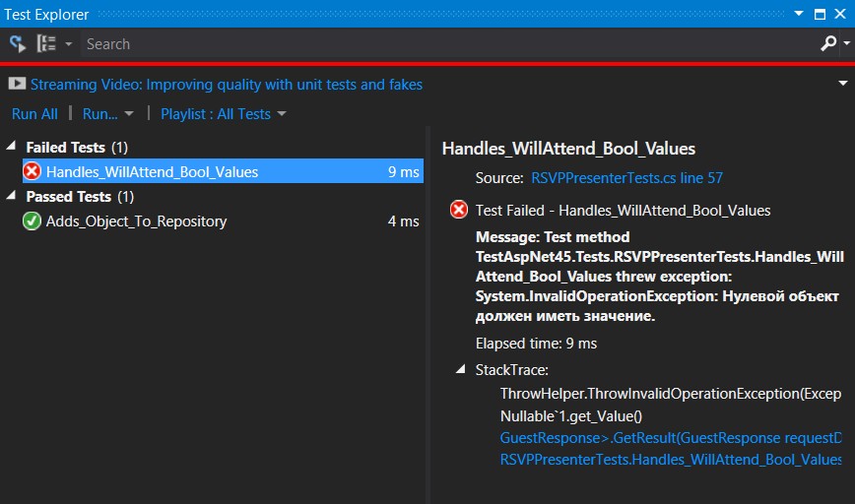Image resolution: width=855 pixels, height=504 pixels.
Task: Open GuestResponse>.GetResult stack trace link
Action: click(671, 438)
